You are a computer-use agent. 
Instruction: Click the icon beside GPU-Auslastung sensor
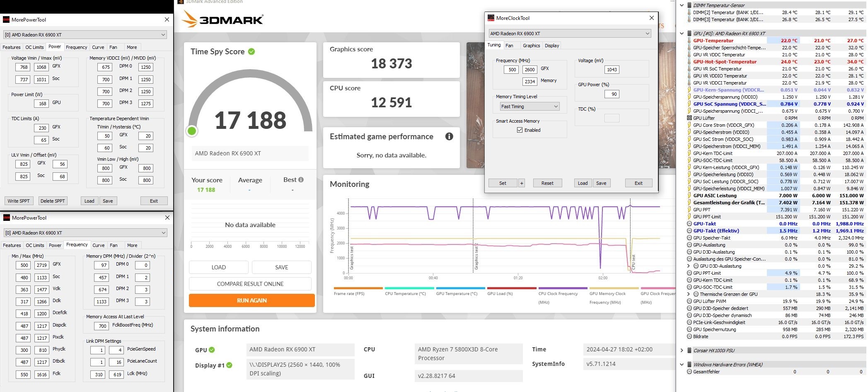689,245
